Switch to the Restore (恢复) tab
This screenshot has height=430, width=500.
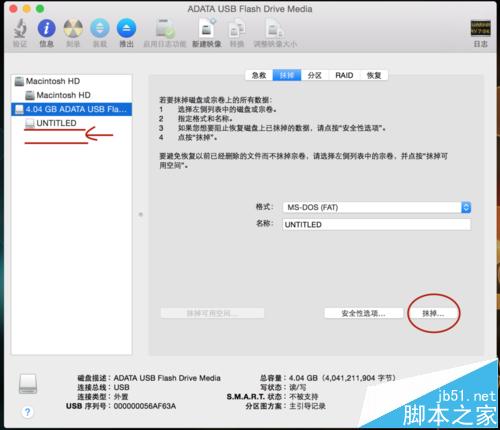click(x=374, y=75)
